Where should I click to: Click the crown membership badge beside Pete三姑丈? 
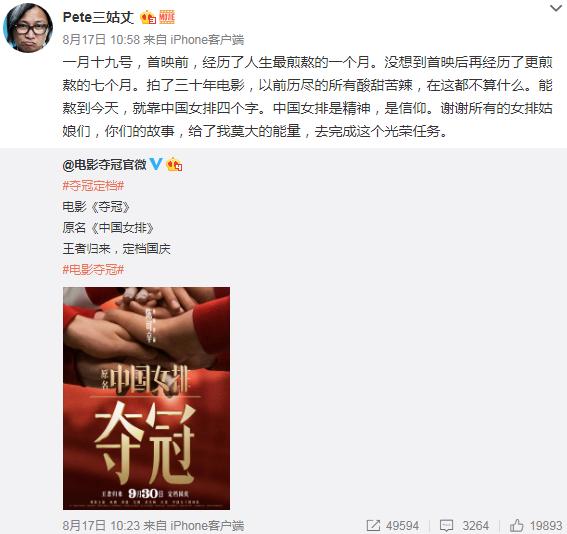pyautogui.click(x=148, y=17)
